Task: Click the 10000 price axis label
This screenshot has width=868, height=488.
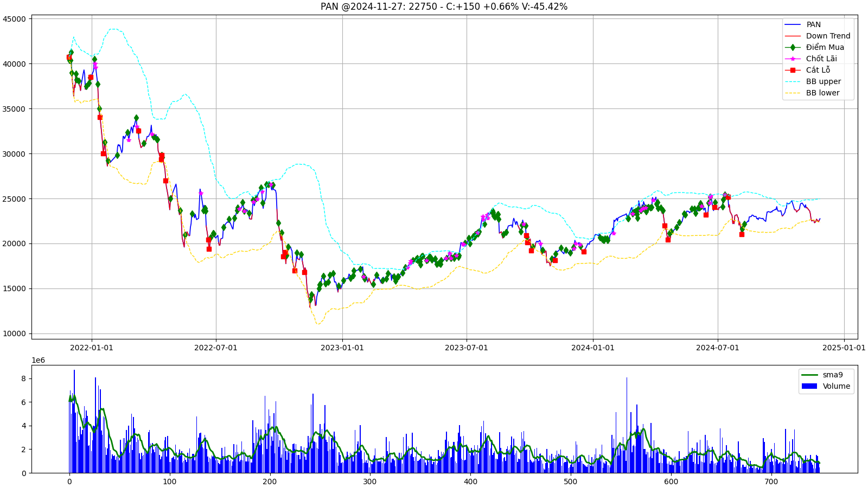Action: [x=14, y=334]
